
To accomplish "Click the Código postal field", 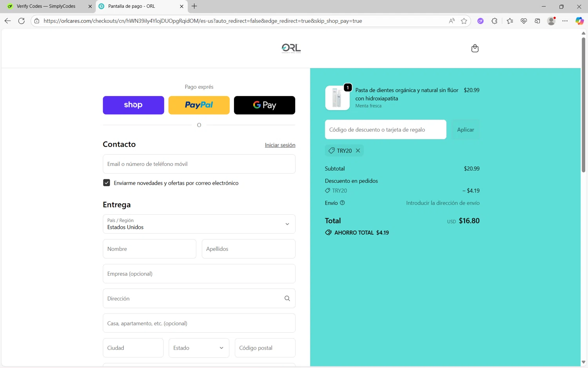I will coord(265,348).
